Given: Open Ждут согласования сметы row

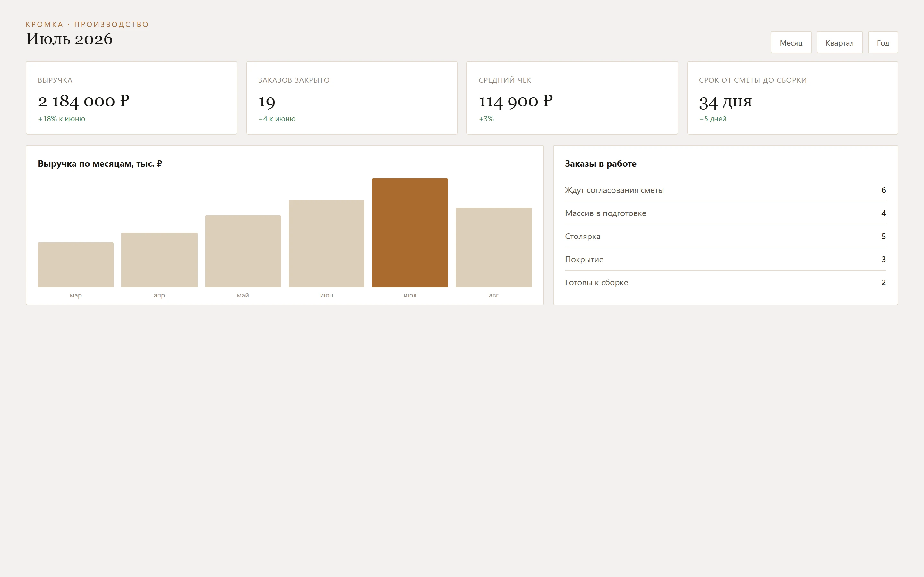Looking at the screenshot, I should pyautogui.click(x=725, y=190).
